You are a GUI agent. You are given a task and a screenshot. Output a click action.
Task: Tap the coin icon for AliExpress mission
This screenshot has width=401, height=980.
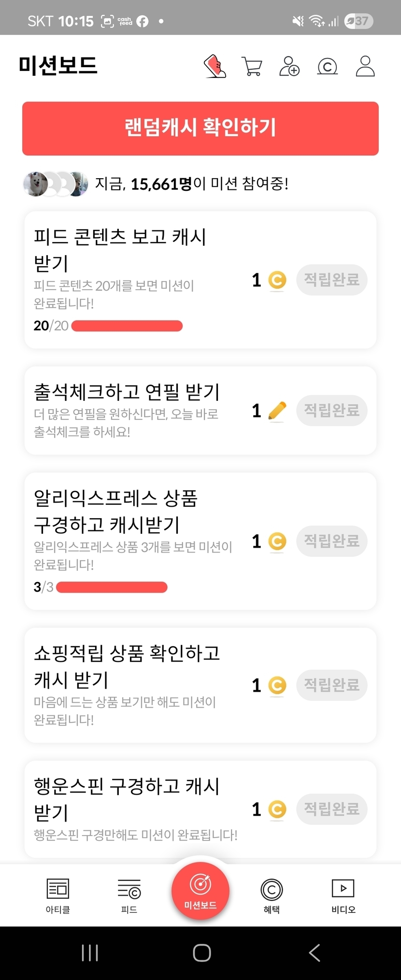point(277,541)
